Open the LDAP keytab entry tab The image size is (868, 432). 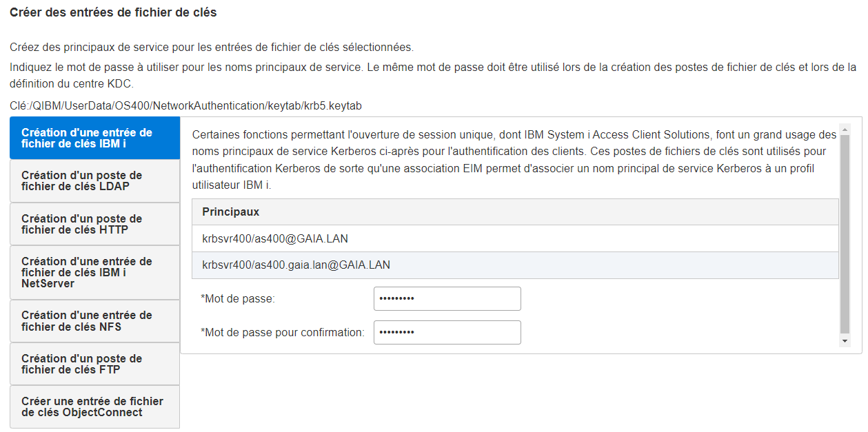tap(94, 181)
